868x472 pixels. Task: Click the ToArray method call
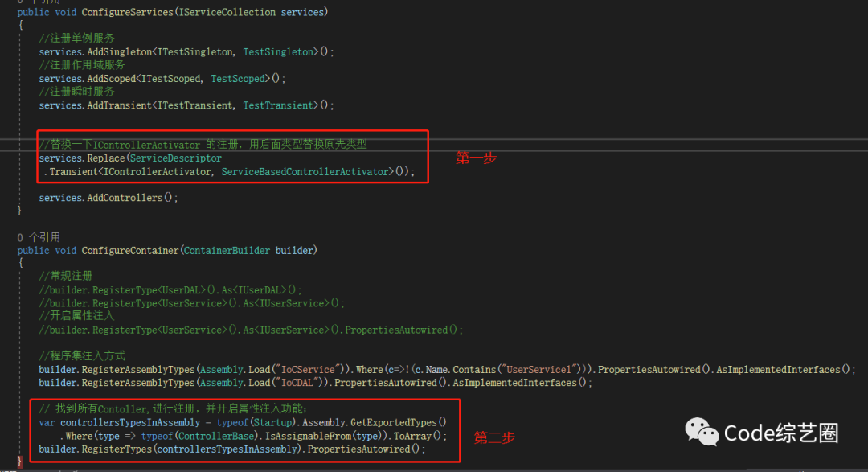pyautogui.click(x=412, y=436)
